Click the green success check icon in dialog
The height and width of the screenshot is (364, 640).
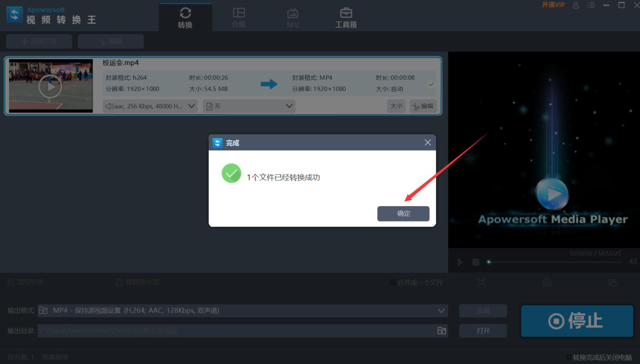click(231, 173)
